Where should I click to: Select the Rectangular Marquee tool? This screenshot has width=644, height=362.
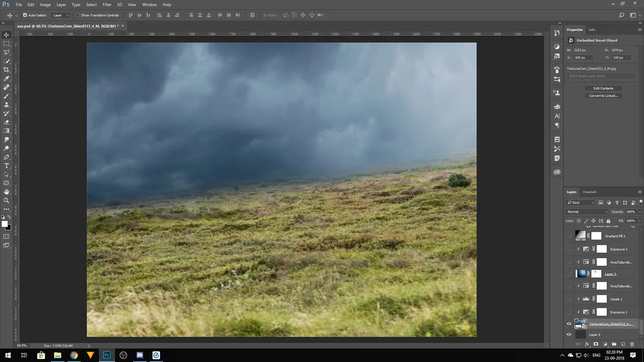click(x=7, y=44)
